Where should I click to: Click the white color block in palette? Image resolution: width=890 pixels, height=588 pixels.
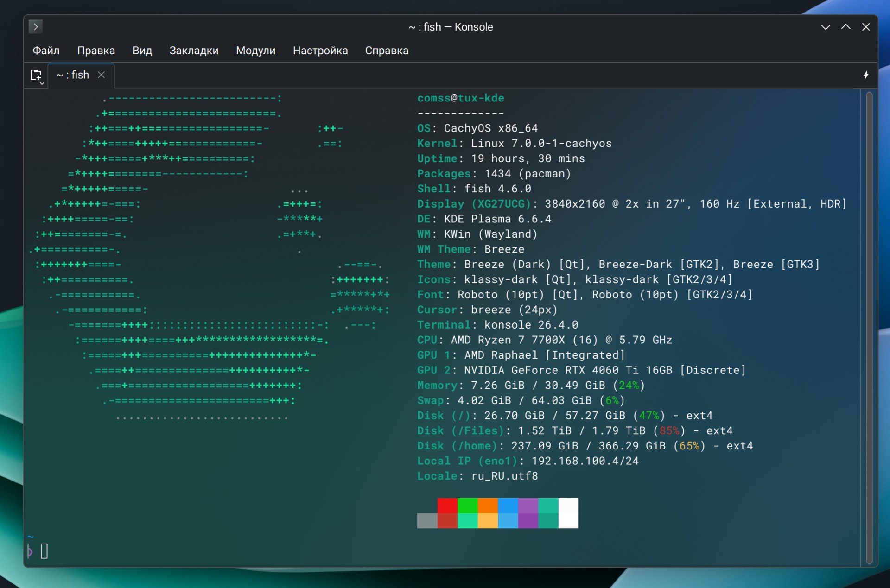coord(568,513)
